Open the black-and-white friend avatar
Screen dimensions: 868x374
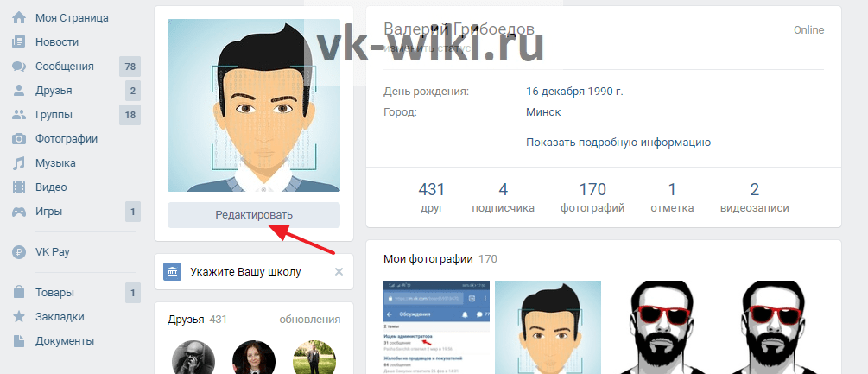click(x=193, y=358)
